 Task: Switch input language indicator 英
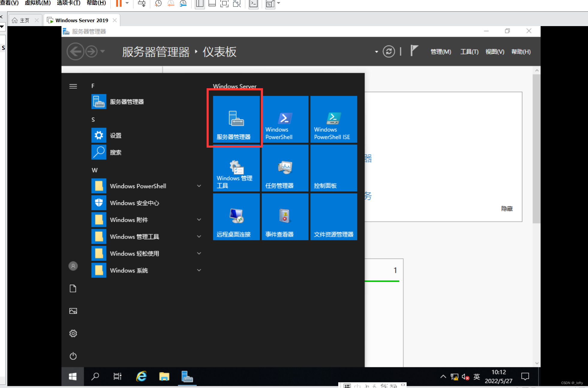point(477,376)
